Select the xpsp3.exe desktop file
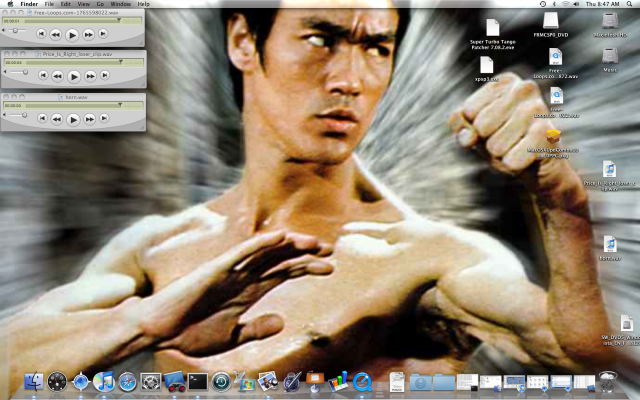640x400 pixels. click(x=487, y=65)
